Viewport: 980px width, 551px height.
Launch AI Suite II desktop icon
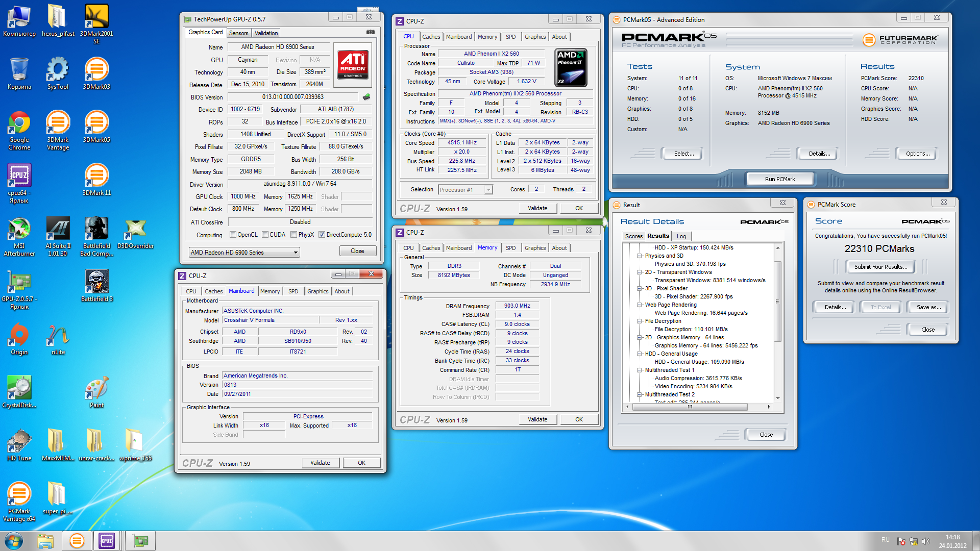click(58, 236)
